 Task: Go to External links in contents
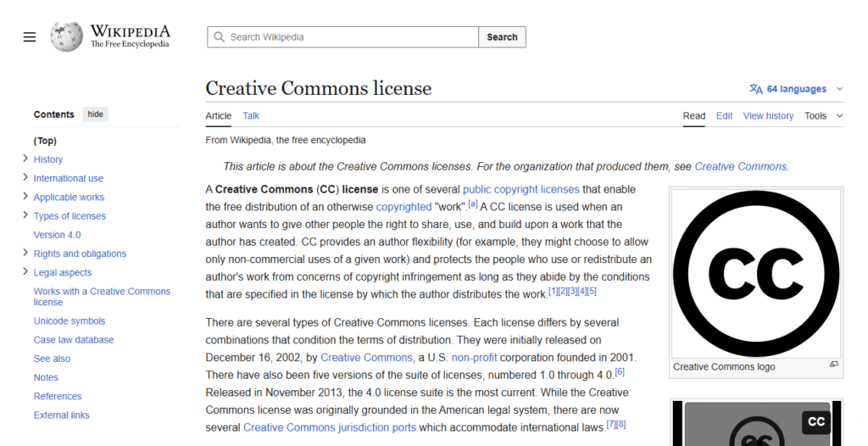(x=61, y=415)
